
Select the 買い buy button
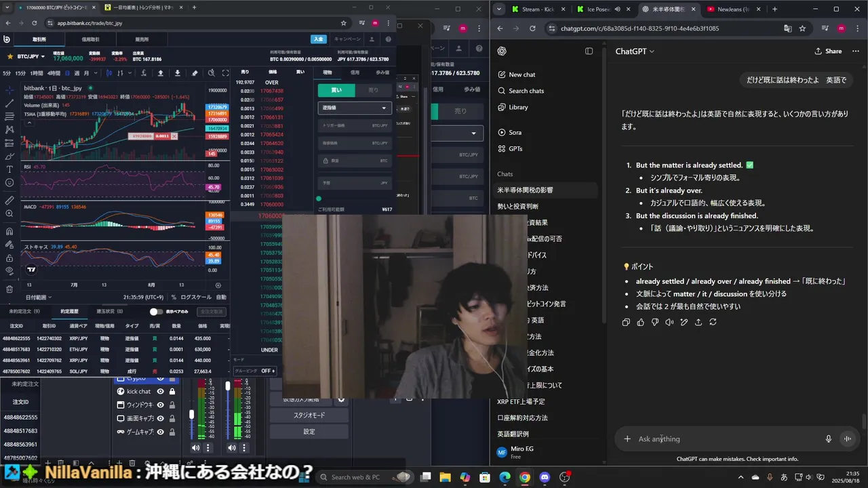[336, 89]
